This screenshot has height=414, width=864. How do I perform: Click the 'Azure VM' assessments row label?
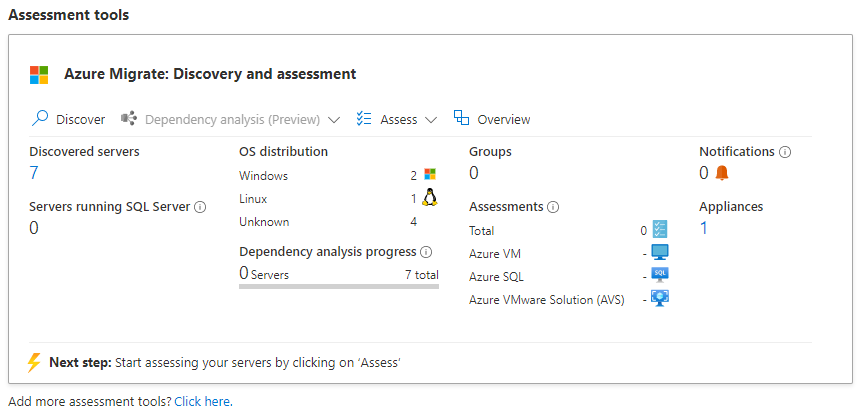[x=495, y=254]
